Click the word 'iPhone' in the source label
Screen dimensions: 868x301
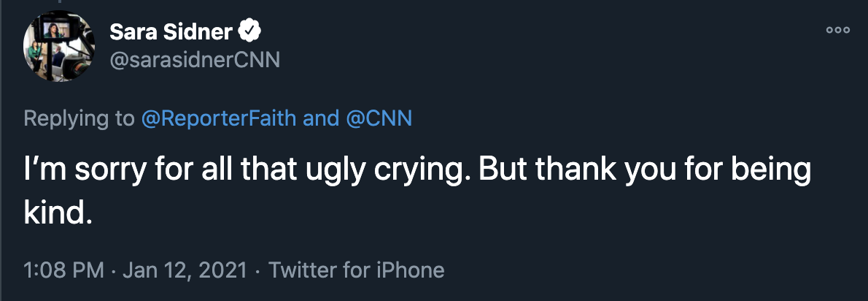tap(410, 270)
